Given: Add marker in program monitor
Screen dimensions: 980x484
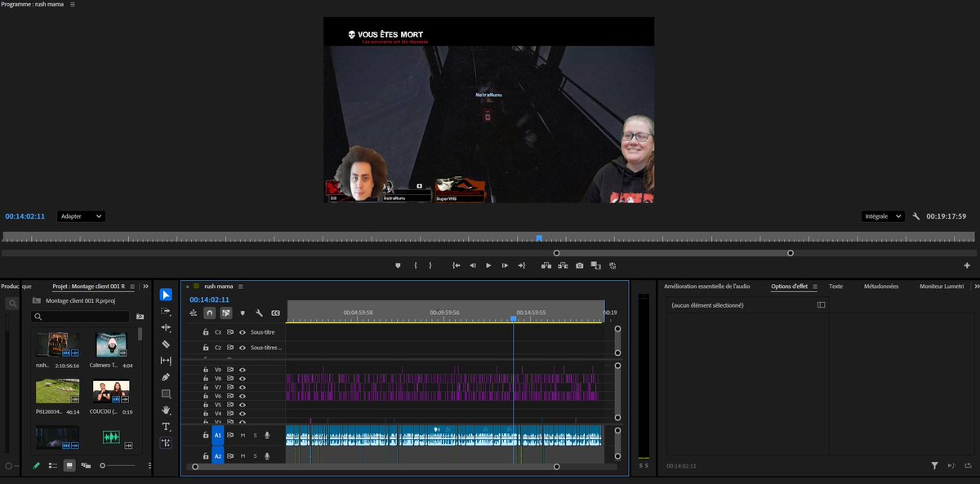Looking at the screenshot, I should pyautogui.click(x=398, y=265).
